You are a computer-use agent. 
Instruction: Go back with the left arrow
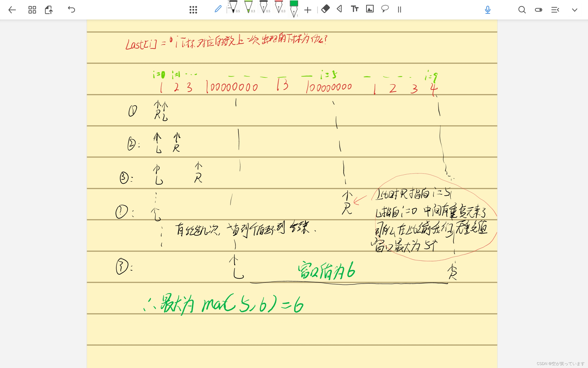click(x=12, y=10)
